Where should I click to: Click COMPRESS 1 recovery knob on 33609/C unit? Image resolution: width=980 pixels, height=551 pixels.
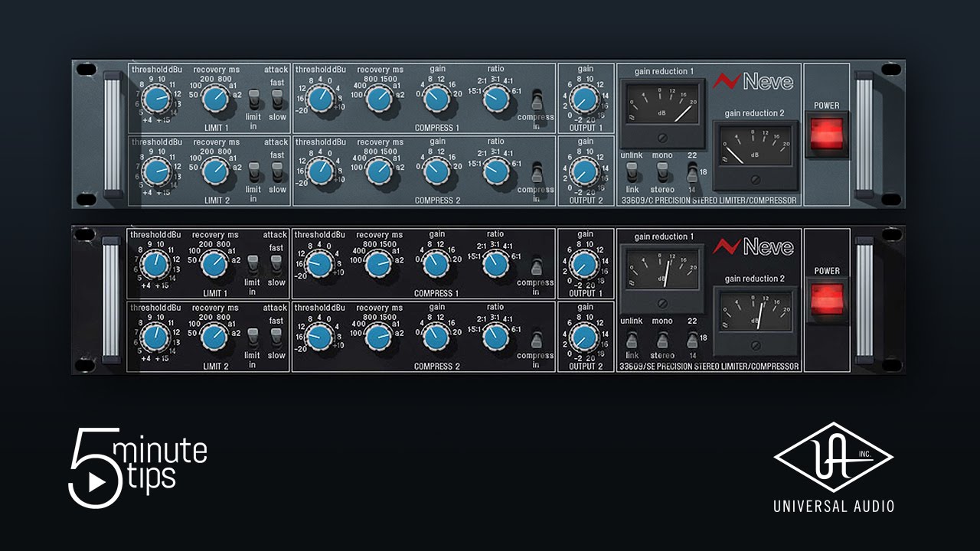click(x=378, y=98)
